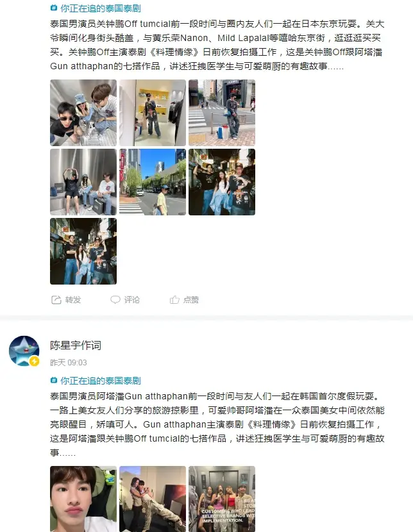Open the last night street photo of first post
The height and width of the screenshot is (532, 413).
coord(83,251)
